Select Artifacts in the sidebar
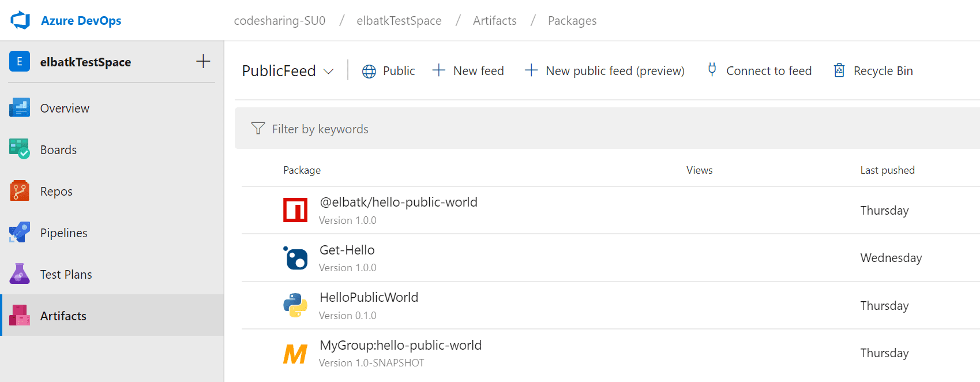This screenshot has width=980, height=382. click(x=63, y=316)
